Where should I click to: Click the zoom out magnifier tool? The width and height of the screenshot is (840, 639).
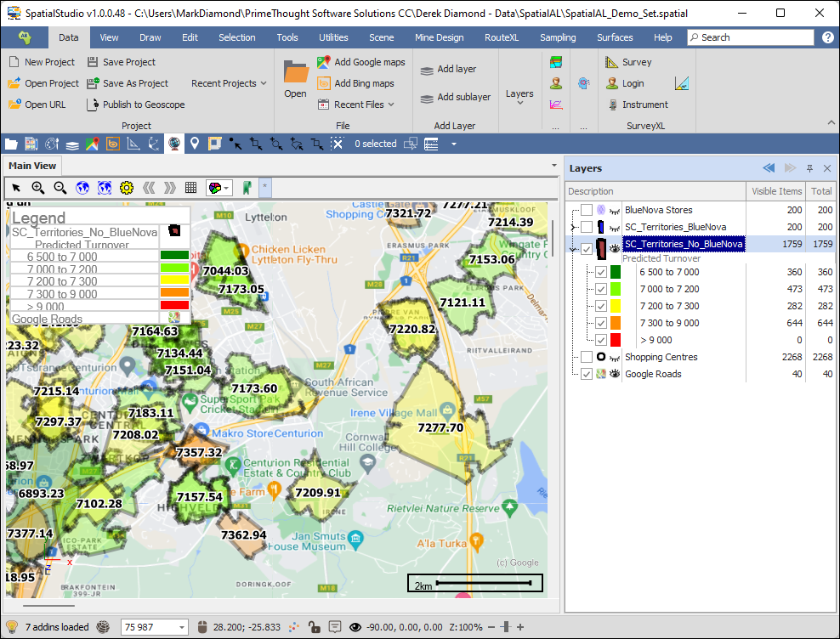click(x=60, y=188)
